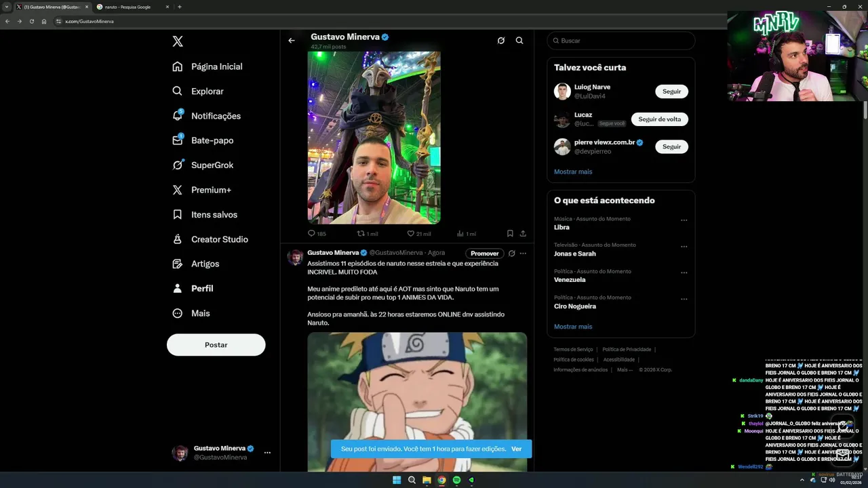Open views analytics icon on selfie post
868x488 pixels.
pyautogui.click(x=460, y=233)
